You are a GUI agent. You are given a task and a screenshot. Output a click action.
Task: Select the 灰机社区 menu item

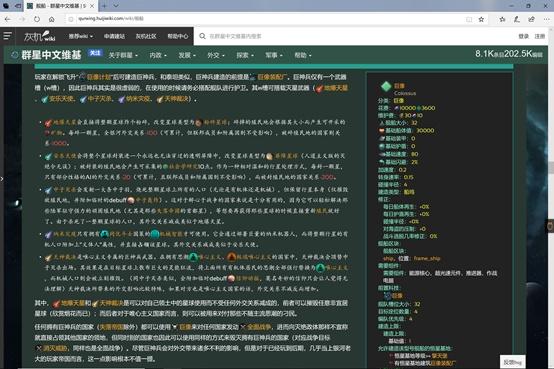tap(146, 36)
